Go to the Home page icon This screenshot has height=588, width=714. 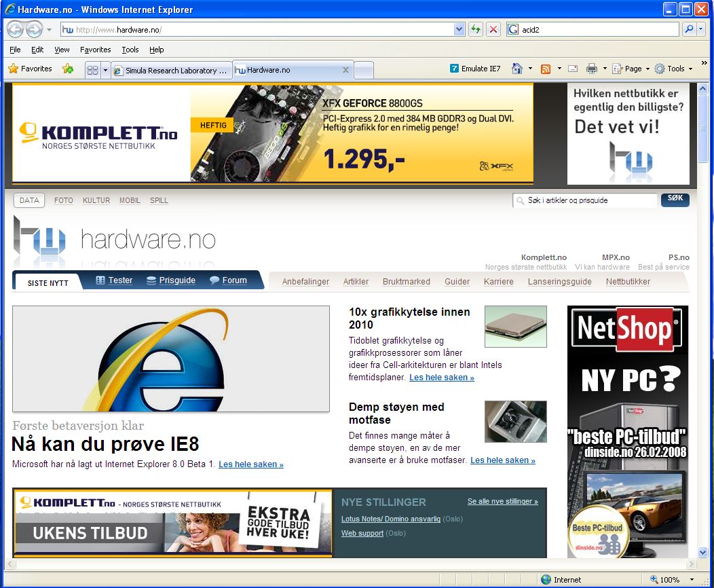516,69
